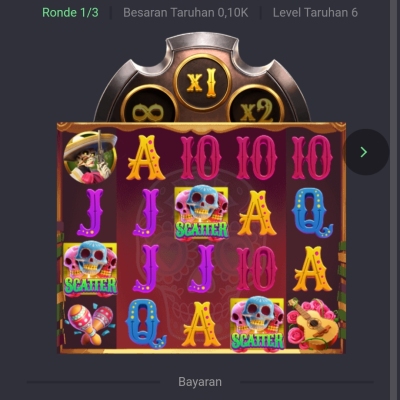Click the x2 multiplier chamber
Image resolution: width=400 pixels, height=400 pixels.
tap(257, 104)
